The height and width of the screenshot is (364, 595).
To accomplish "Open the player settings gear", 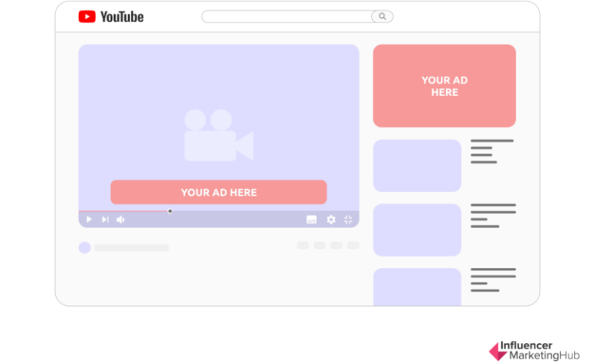I will 331,220.
